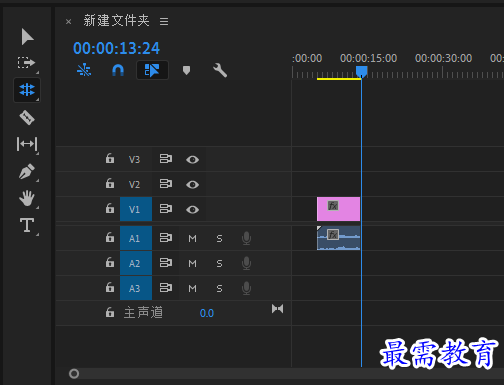The width and height of the screenshot is (504, 385).
Task: Hide V1 track output eye
Action: click(192, 210)
